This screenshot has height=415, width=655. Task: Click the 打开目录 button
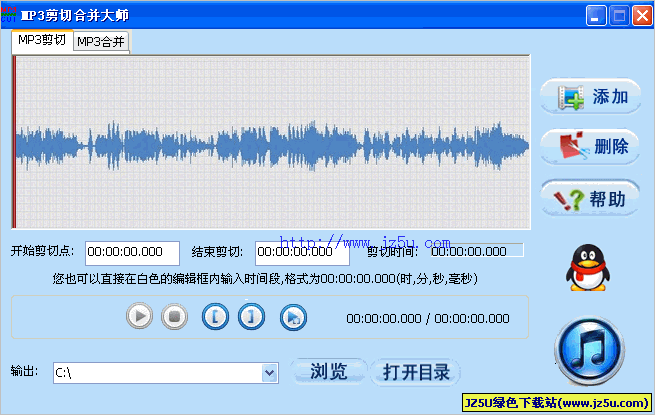click(416, 371)
